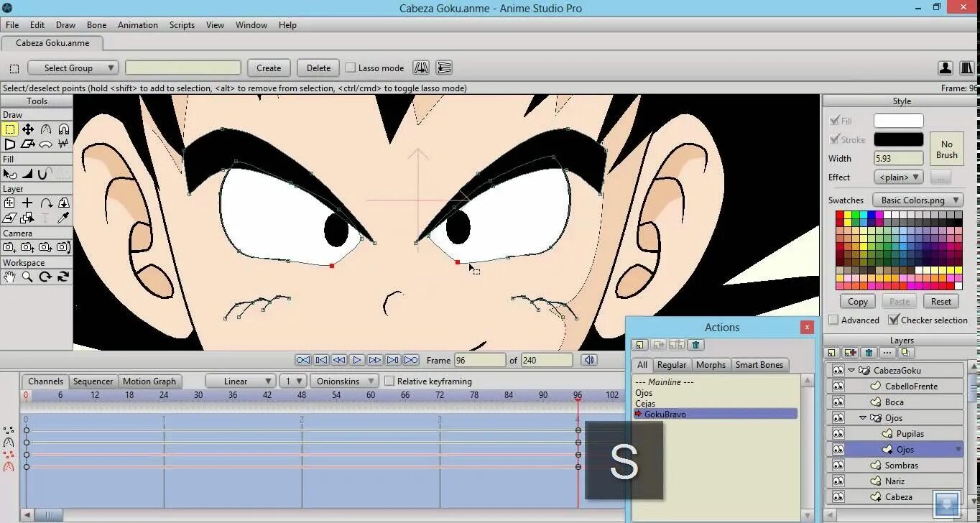The image size is (980, 523).
Task: Enable Lasso mode checkbox
Action: [x=351, y=68]
